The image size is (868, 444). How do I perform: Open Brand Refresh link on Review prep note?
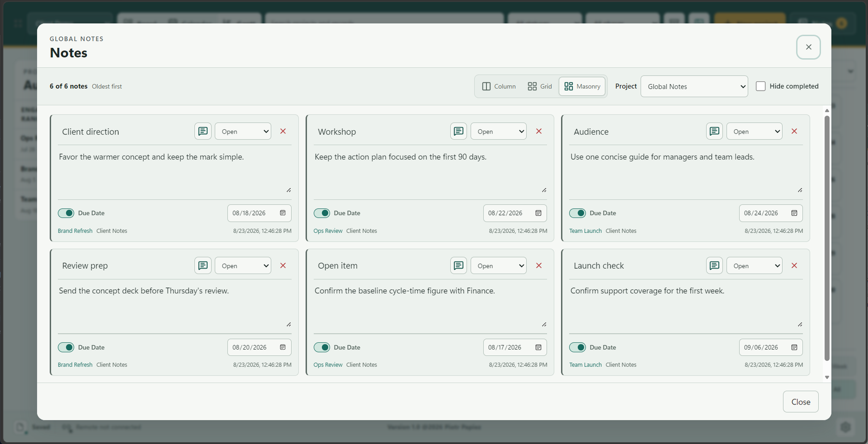click(x=75, y=365)
